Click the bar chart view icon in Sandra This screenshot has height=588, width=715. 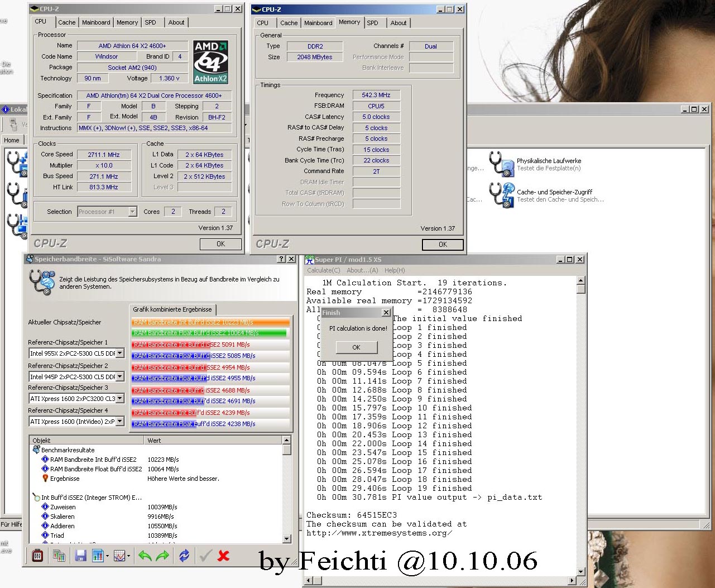(x=98, y=556)
